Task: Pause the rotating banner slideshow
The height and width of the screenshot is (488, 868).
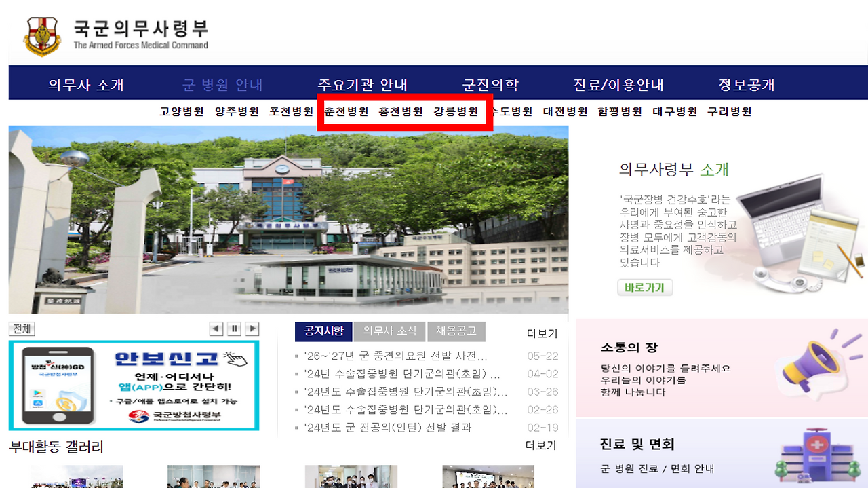Action: coord(233,329)
